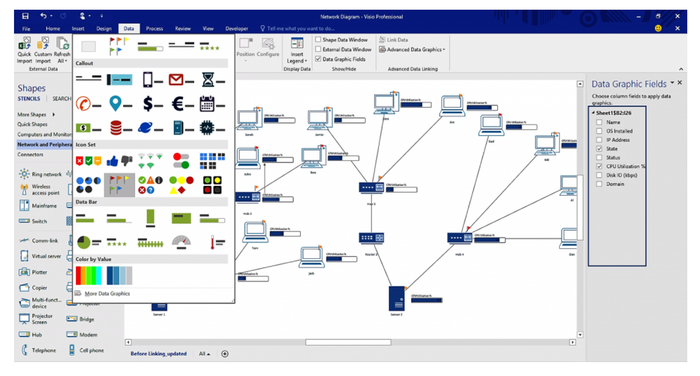This screenshot has width=700, height=376.
Task: Choose the rainbow Color by Value swatch
Action: point(88,276)
